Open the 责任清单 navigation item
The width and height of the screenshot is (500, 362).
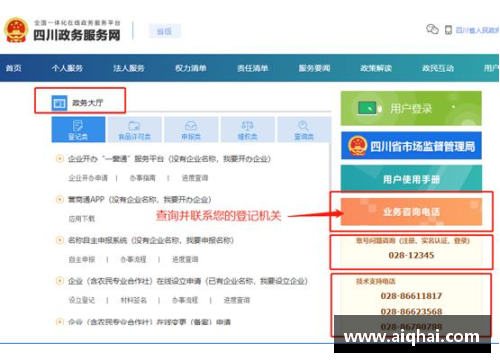pyautogui.click(x=252, y=68)
